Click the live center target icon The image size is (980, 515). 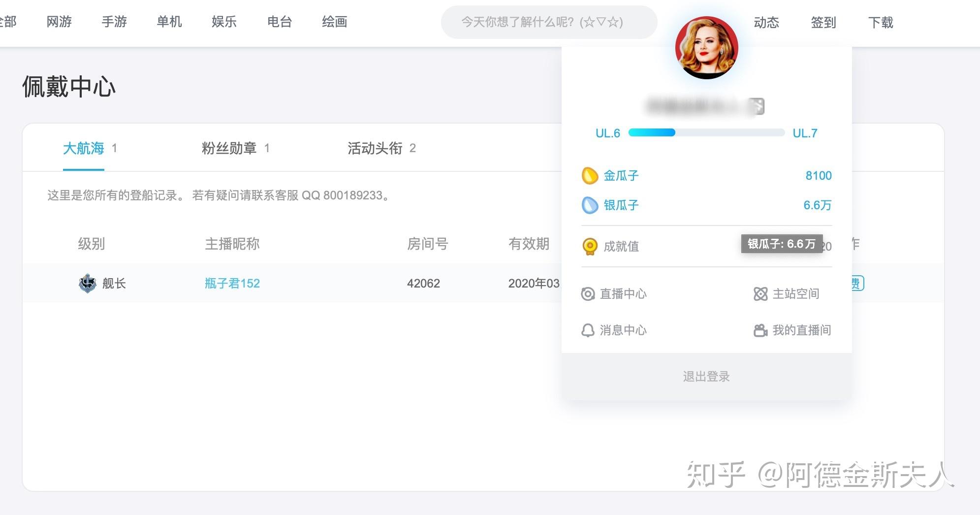(588, 294)
